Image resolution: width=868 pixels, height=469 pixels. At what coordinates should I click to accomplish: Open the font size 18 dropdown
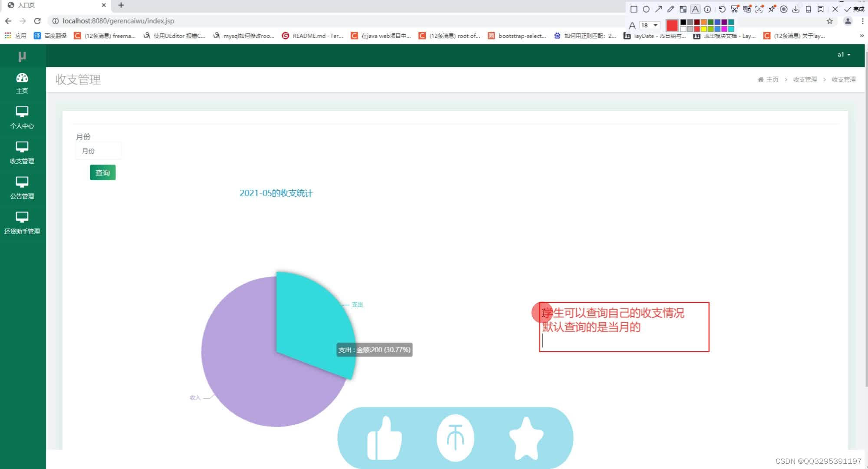click(x=650, y=25)
